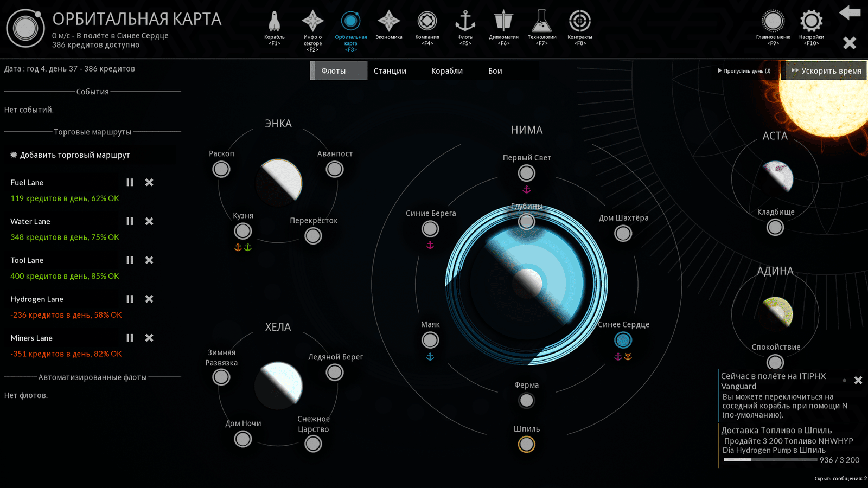This screenshot has height=488, width=868.
Task: Click Скрыть сообщения link
Action: [840, 478]
